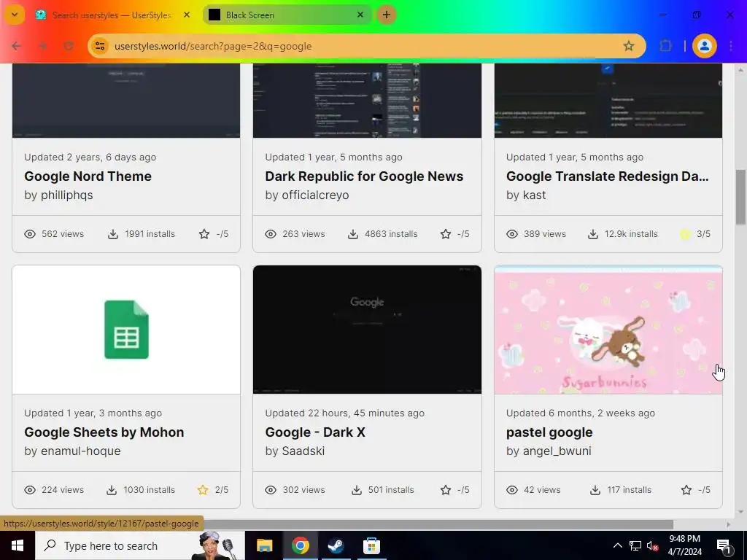Open File Explorer from taskbar

(264, 545)
